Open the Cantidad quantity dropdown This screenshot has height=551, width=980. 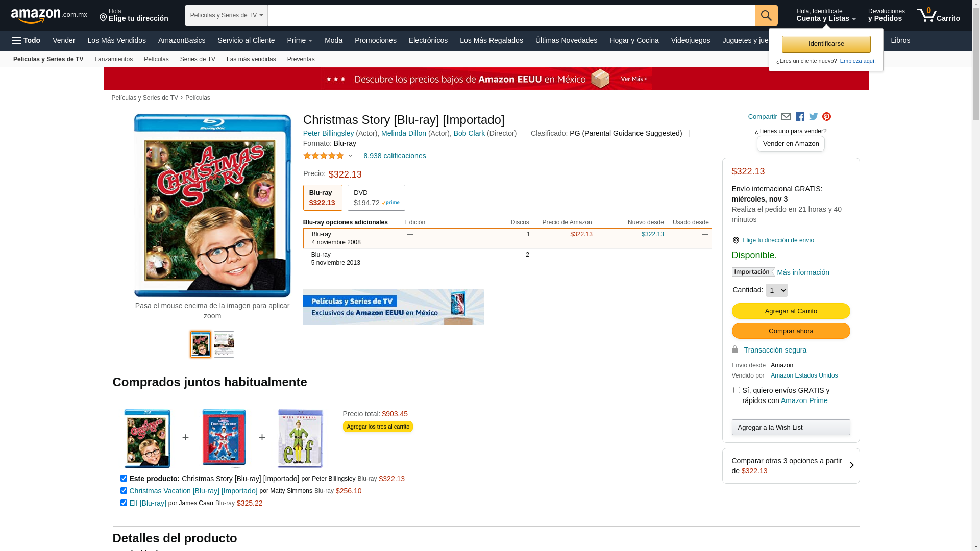(776, 290)
